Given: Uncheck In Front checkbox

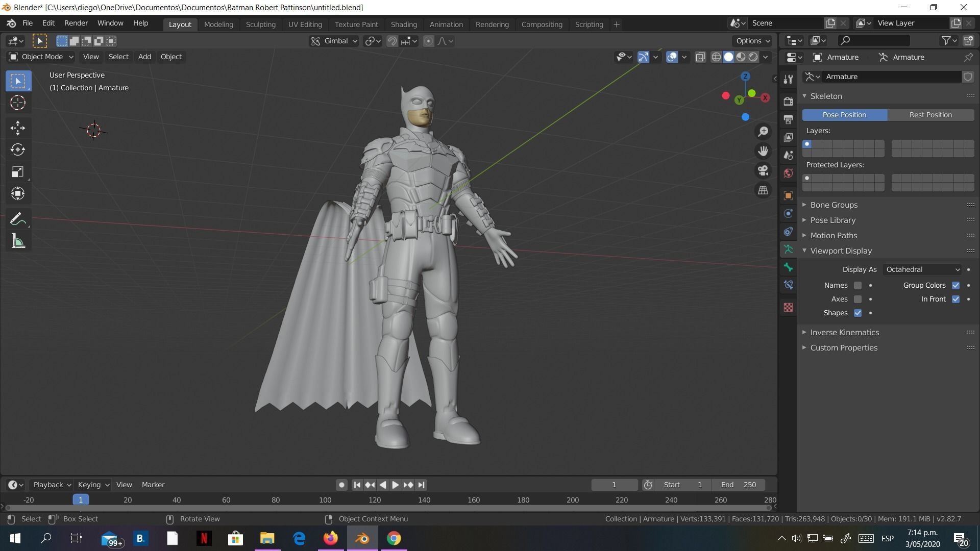Looking at the screenshot, I should click(955, 299).
